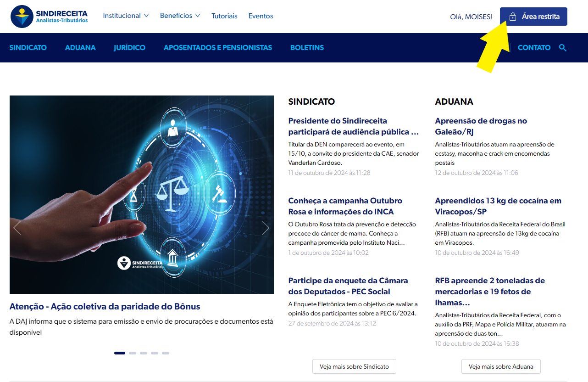Open the Contato page link

pyautogui.click(x=534, y=48)
